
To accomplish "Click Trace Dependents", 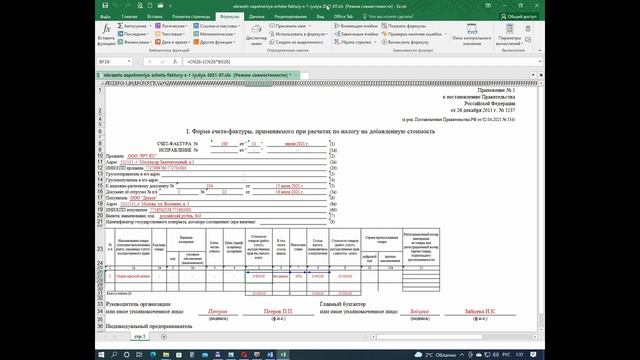I will click(356, 34).
